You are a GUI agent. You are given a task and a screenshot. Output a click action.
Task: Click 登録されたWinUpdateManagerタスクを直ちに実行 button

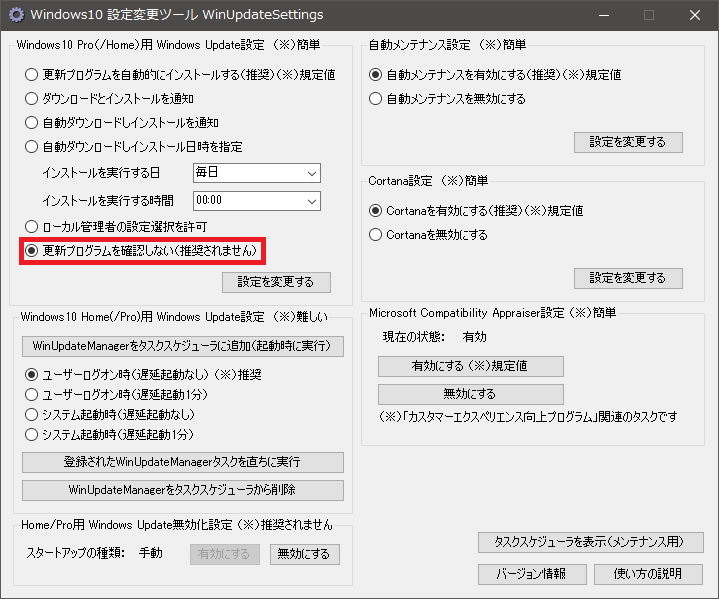pos(183,462)
